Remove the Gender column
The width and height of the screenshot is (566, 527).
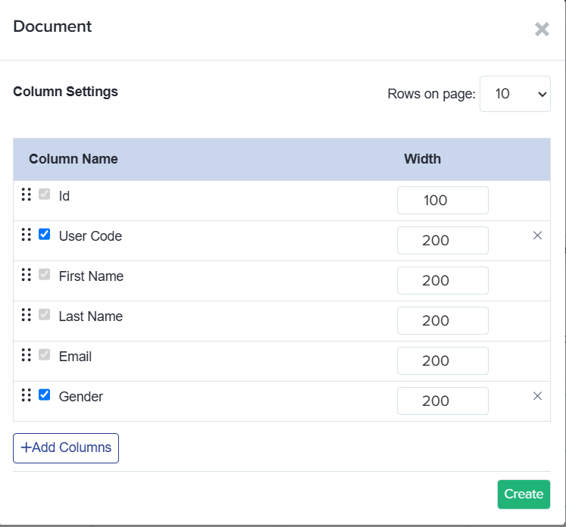(x=537, y=396)
